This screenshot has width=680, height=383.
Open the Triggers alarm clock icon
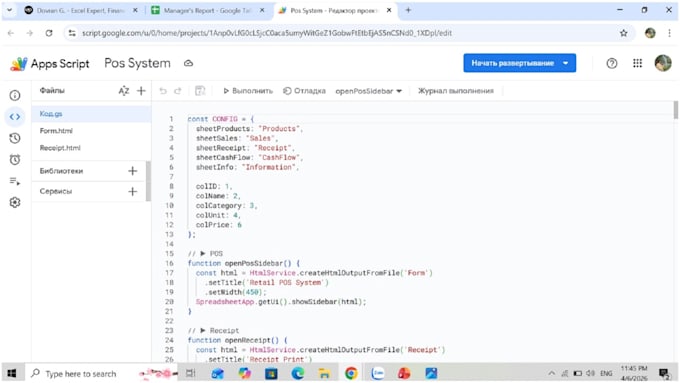point(15,160)
